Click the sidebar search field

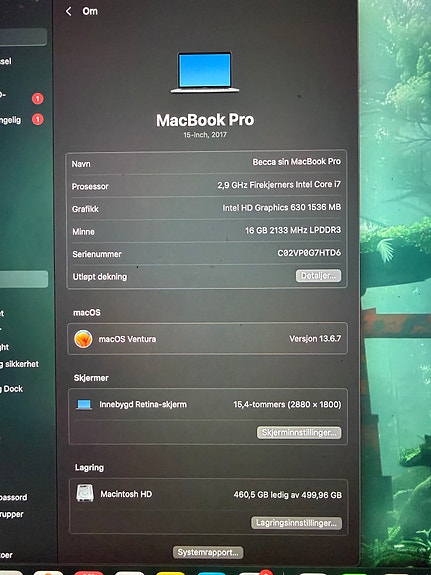23,37
